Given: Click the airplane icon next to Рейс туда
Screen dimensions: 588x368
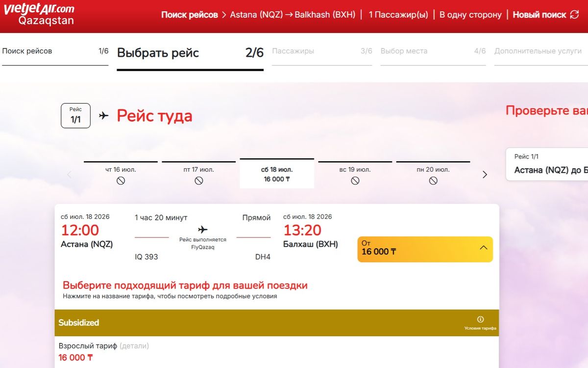Looking at the screenshot, I should (x=103, y=116).
